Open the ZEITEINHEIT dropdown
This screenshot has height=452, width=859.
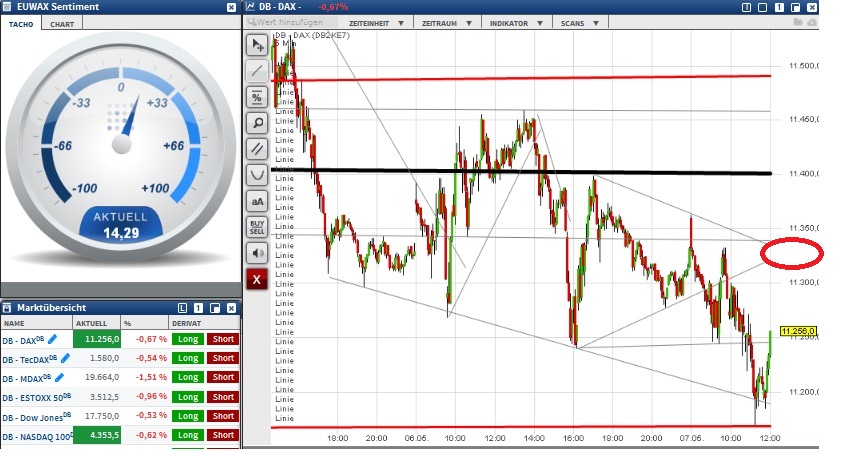click(x=376, y=23)
